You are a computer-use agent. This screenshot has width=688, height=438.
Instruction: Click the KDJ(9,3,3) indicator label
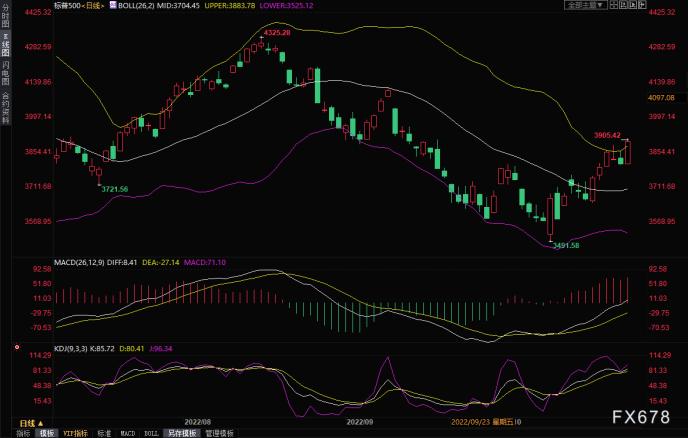coord(71,349)
